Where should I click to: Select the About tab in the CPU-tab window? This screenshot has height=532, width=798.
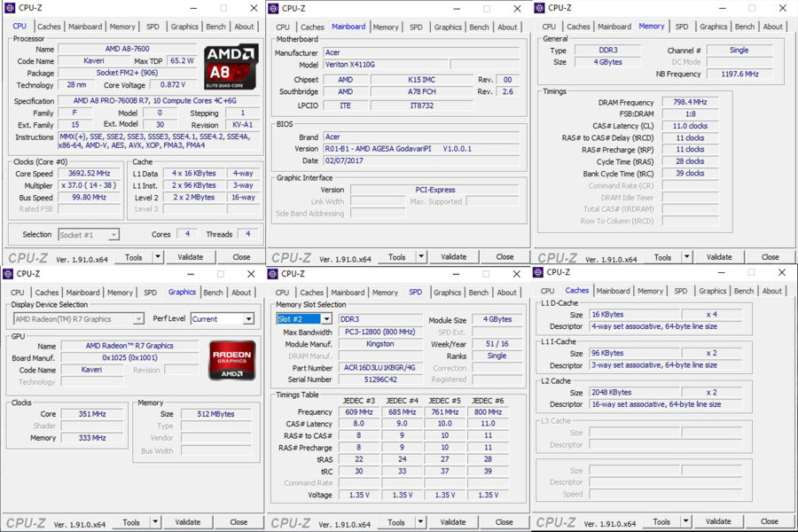click(245, 27)
